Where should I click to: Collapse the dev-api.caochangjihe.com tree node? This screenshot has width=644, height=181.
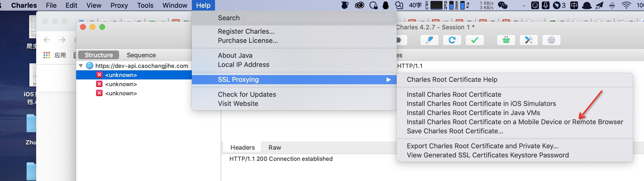coord(81,66)
